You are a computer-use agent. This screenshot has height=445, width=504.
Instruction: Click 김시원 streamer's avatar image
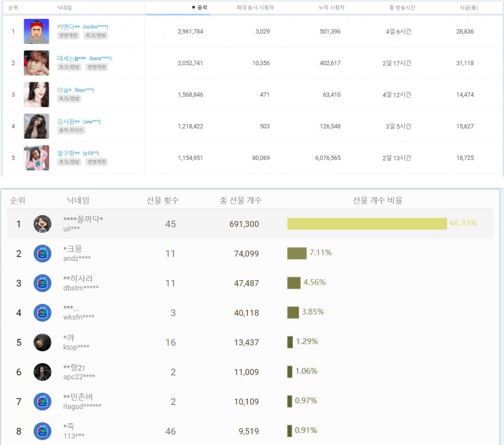point(36,126)
